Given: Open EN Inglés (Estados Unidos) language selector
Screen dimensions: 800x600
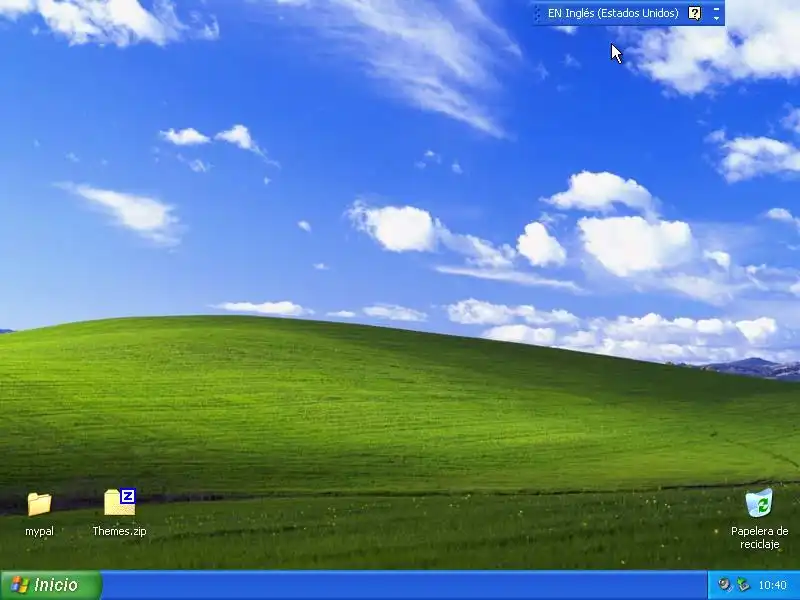Looking at the screenshot, I should click(x=613, y=13).
